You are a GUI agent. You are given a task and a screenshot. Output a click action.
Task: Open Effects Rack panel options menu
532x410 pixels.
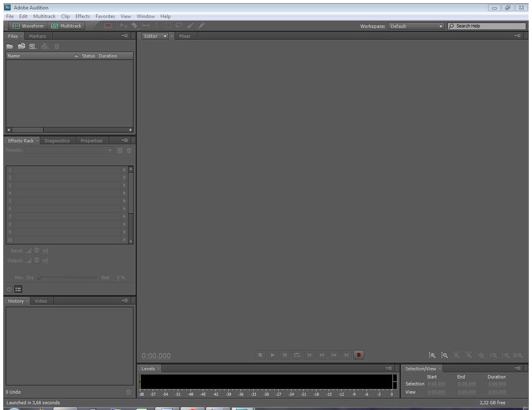pos(125,140)
